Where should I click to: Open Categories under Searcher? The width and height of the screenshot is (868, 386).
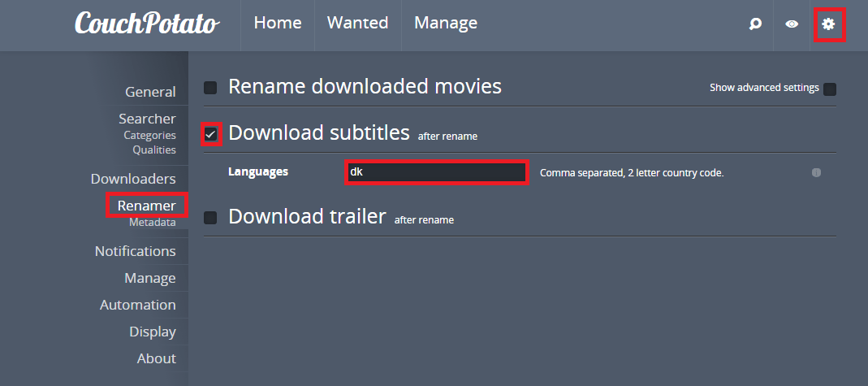(149, 135)
